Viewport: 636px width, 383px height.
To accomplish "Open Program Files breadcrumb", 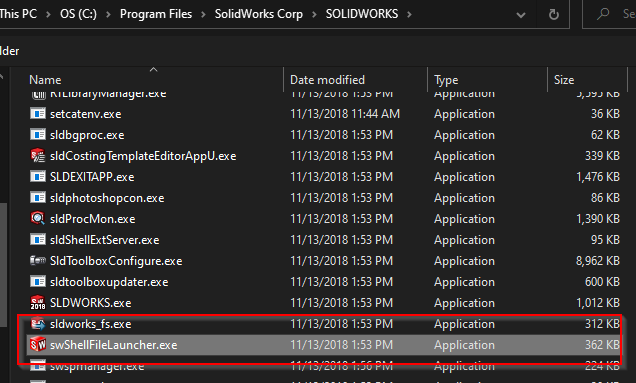I will [x=156, y=14].
